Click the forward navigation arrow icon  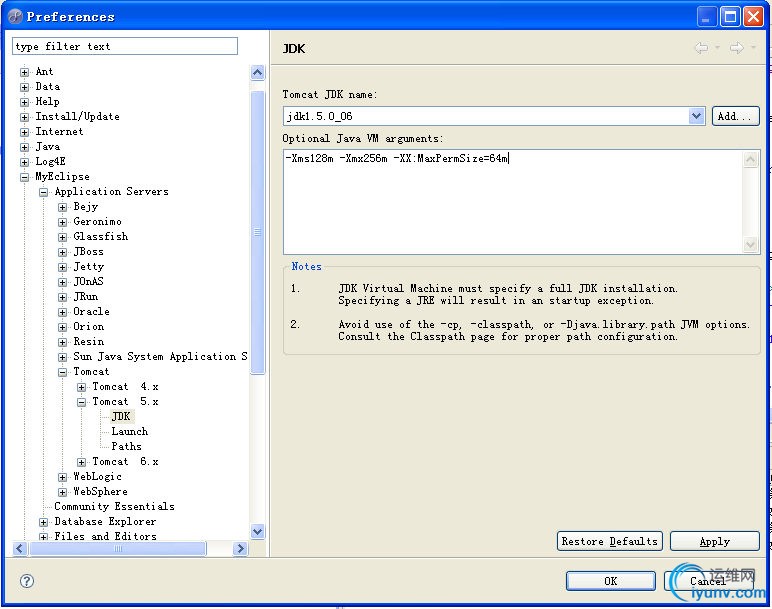click(x=737, y=48)
